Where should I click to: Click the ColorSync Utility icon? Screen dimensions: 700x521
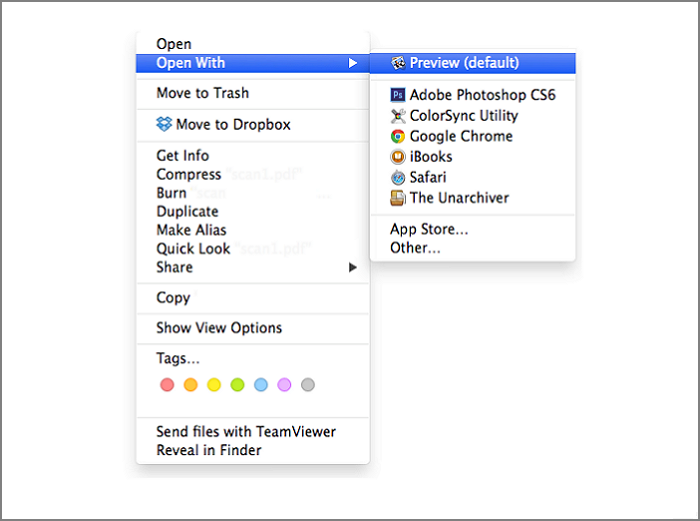[x=398, y=116]
